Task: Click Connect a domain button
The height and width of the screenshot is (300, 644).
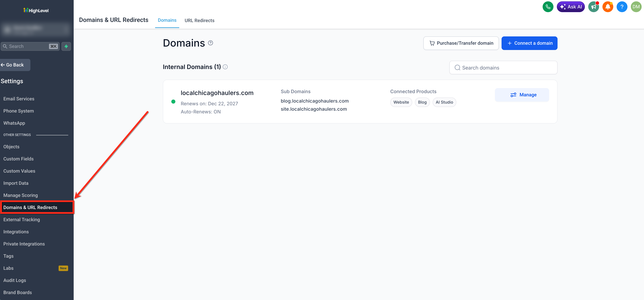Action: tap(529, 43)
